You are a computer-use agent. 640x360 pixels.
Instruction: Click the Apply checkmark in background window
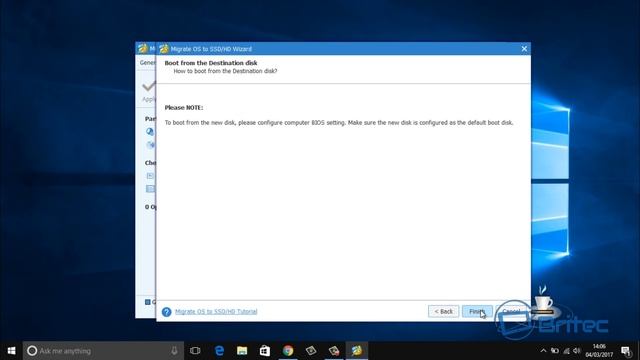(x=149, y=87)
